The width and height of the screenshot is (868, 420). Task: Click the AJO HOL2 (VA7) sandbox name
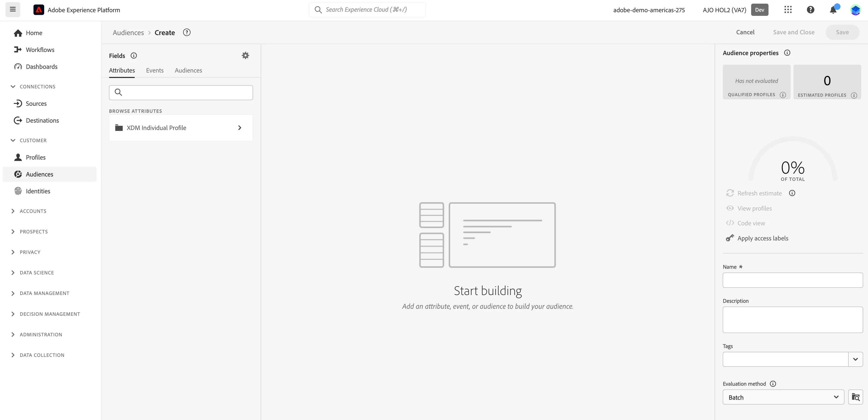click(x=724, y=10)
